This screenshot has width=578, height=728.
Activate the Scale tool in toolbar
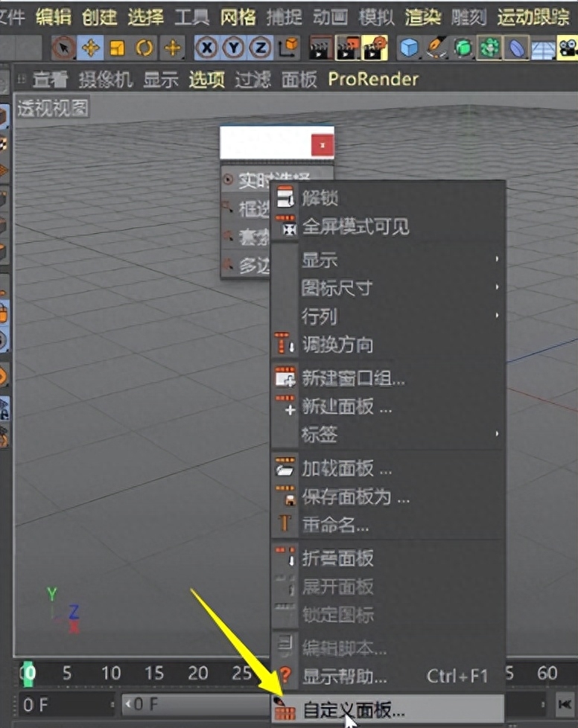tap(117, 48)
